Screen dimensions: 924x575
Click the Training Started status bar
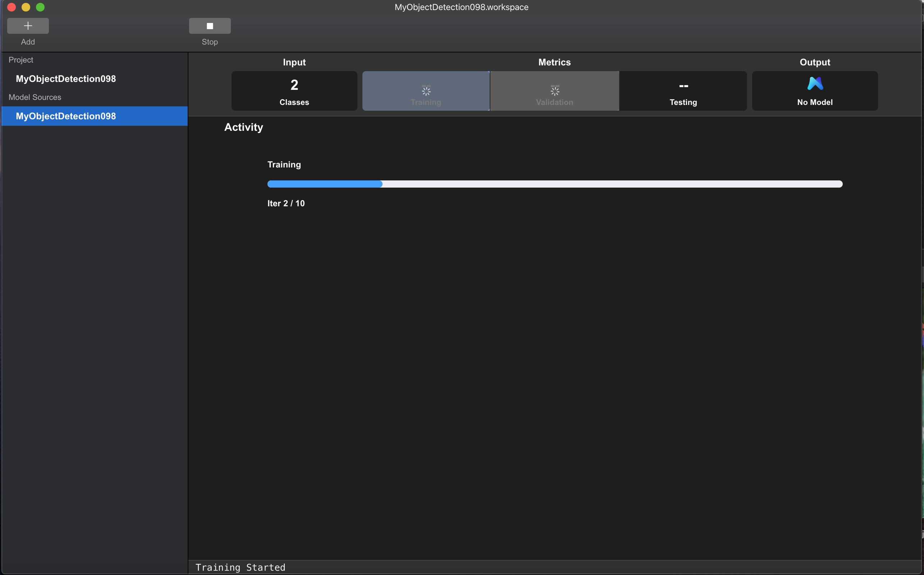coord(240,567)
